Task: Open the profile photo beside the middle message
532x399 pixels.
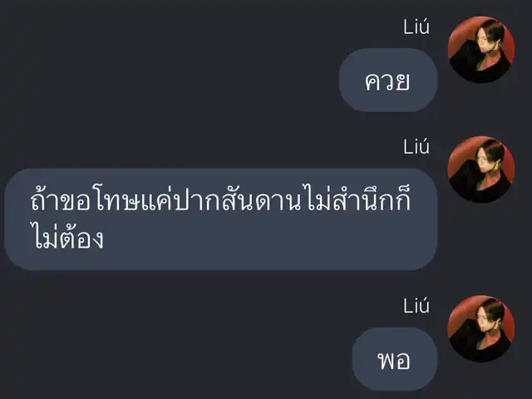Action: tap(481, 170)
